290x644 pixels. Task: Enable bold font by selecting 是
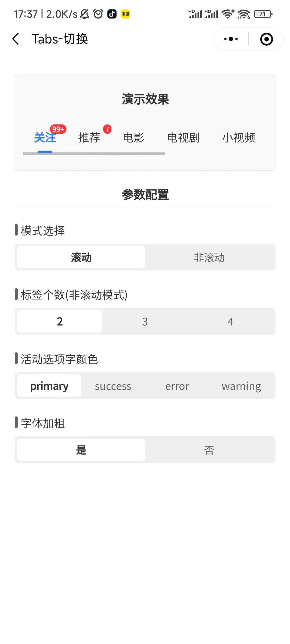(81, 449)
